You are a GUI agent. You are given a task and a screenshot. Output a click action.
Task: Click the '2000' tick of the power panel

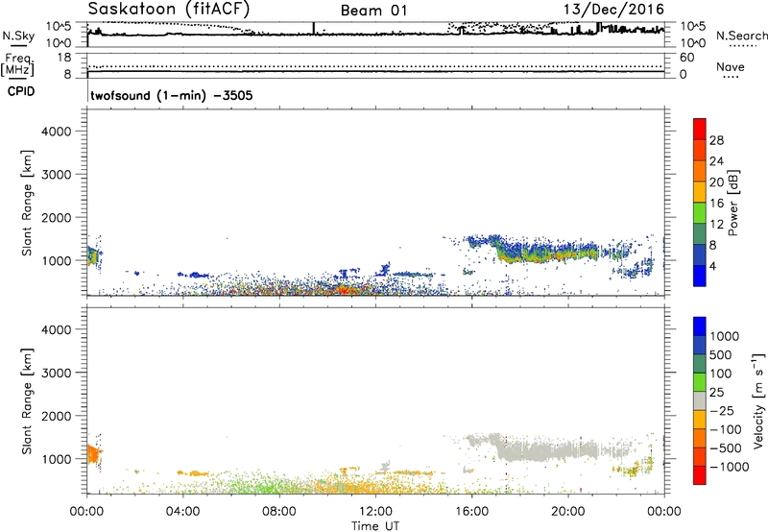(x=56, y=217)
